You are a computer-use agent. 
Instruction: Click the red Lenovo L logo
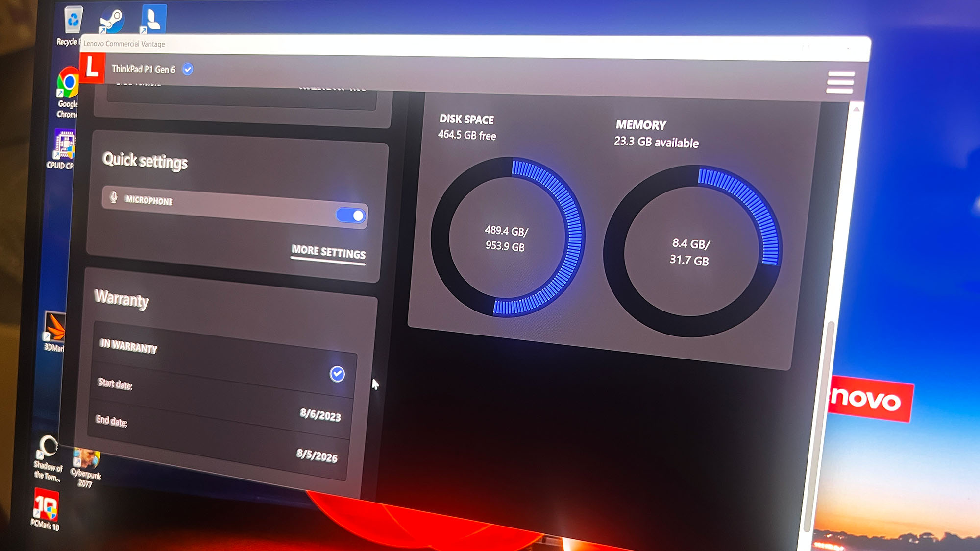tap(92, 68)
